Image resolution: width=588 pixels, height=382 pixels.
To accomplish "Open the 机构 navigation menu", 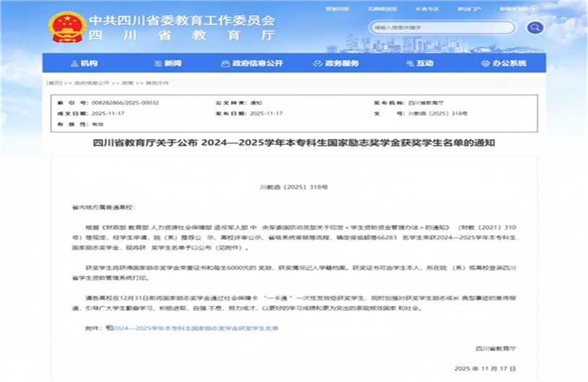I will pos(84,63).
